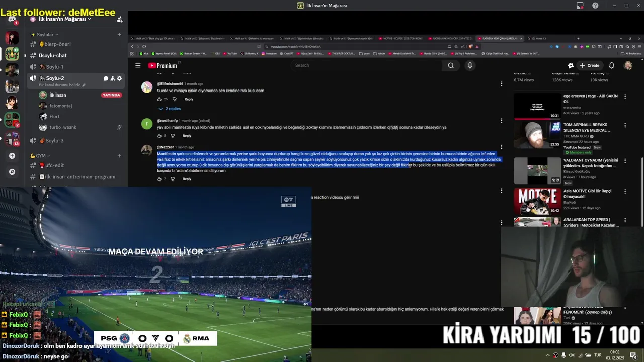
Task: Click THE MMA GURU channel name
Action: (x=576, y=136)
